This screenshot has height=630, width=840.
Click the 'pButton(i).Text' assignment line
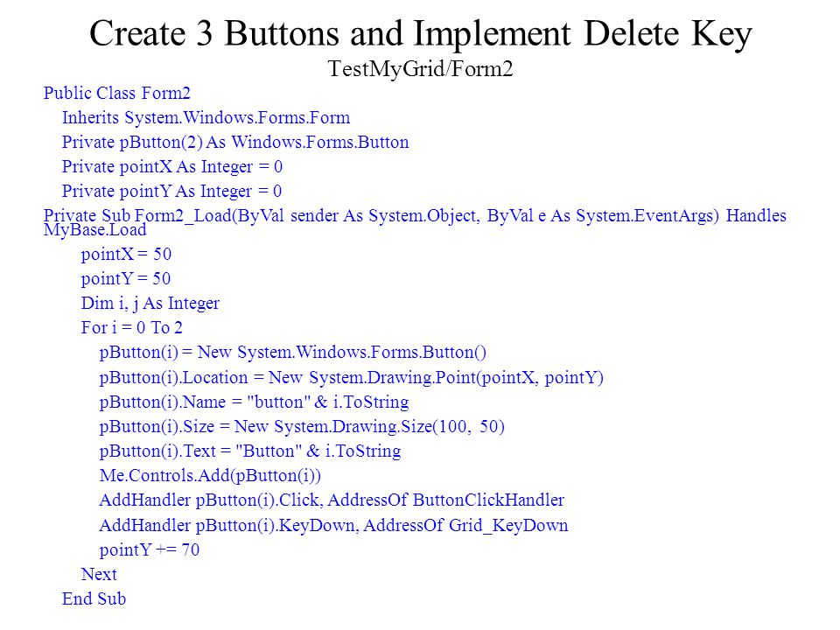[x=250, y=451]
